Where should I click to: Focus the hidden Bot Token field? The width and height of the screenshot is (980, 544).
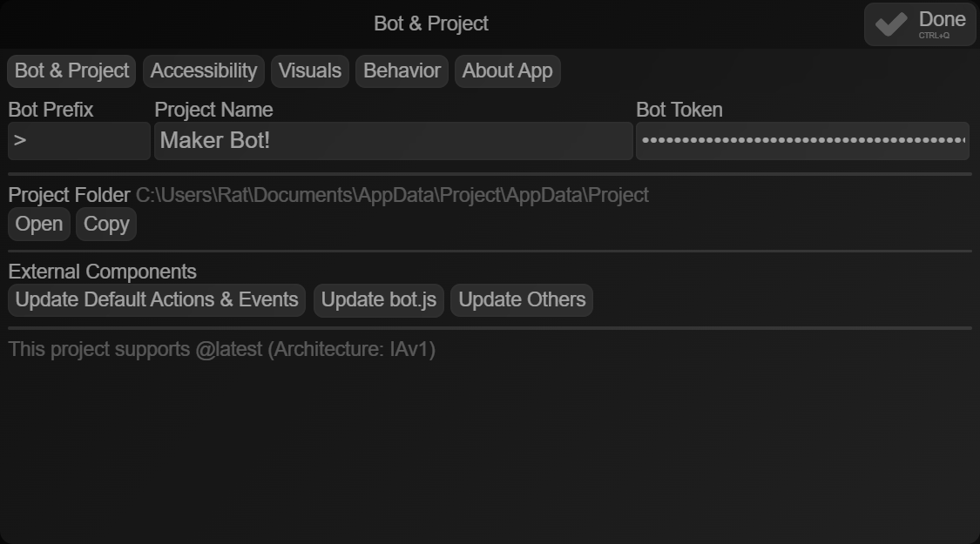click(802, 141)
